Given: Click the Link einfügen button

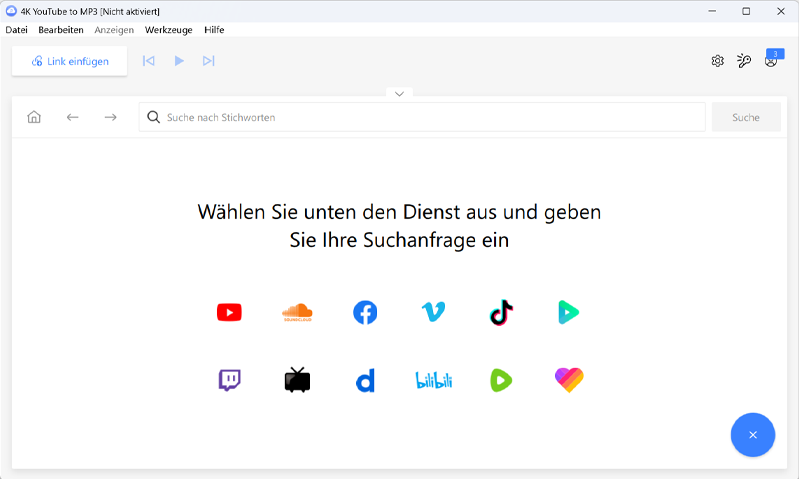Looking at the screenshot, I should click(x=70, y=61).
